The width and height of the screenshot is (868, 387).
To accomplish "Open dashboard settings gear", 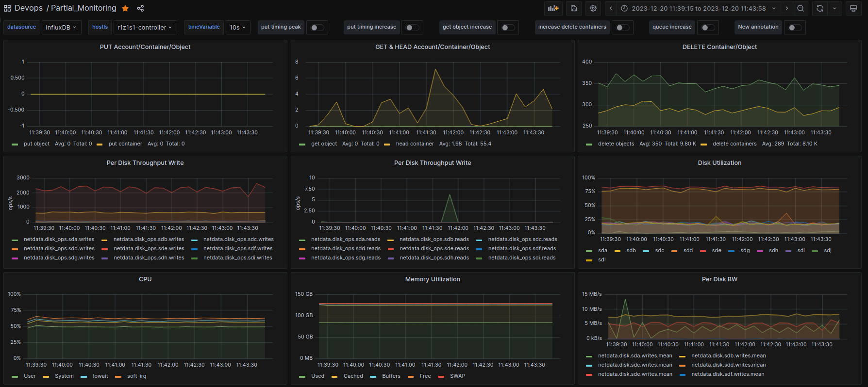I will [593, 8].
